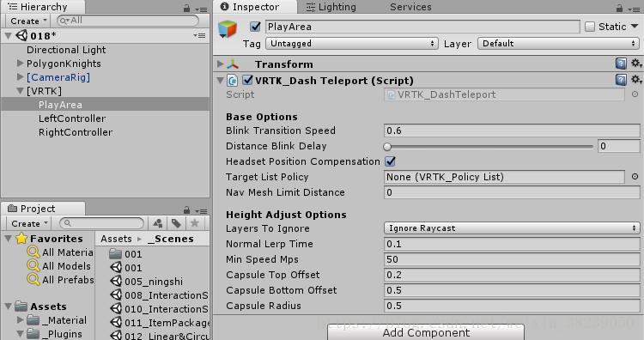Open the Tag dropdown showing Untagged

(351, 44)
